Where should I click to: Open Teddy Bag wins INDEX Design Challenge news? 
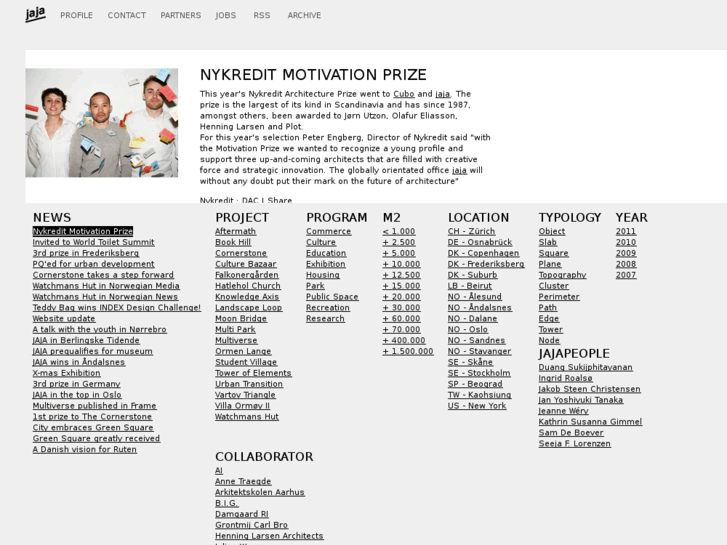coord(117,308)
